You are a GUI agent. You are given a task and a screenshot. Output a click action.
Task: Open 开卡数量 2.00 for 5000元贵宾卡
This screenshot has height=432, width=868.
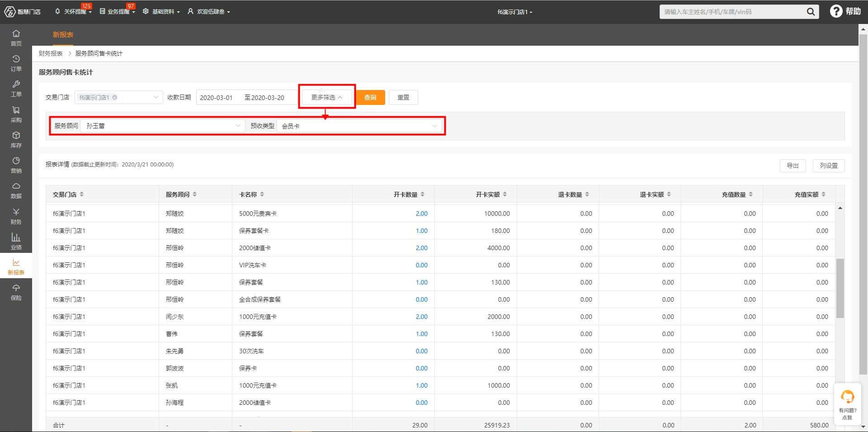click(421, 214)
